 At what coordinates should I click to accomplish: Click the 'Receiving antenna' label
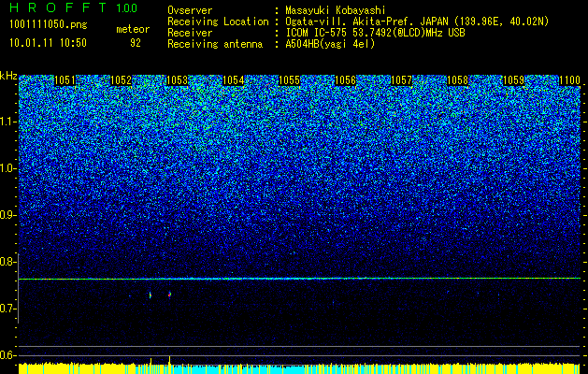click(x=215, y=44)
